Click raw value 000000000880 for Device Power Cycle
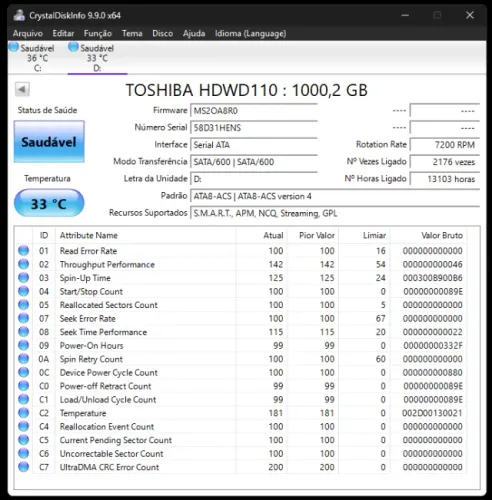The height and width of the screenshot is (500, 492). coord(432,372)
